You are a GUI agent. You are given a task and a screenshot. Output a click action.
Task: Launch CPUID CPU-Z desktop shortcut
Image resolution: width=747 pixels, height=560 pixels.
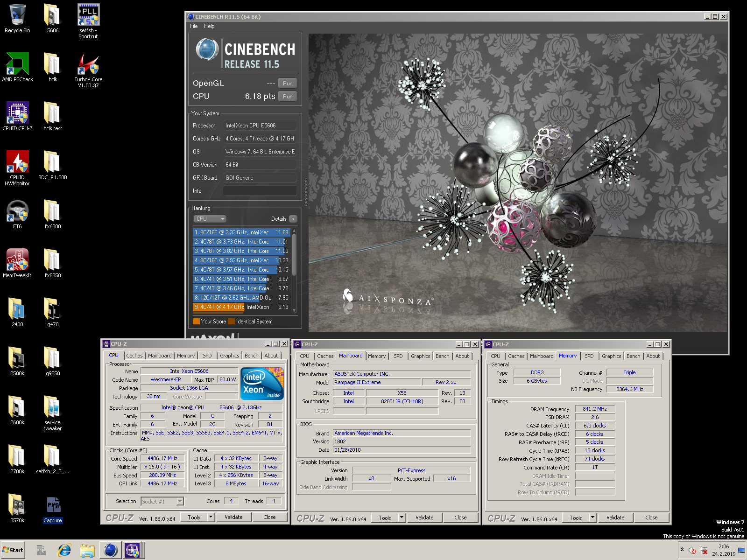17,116
